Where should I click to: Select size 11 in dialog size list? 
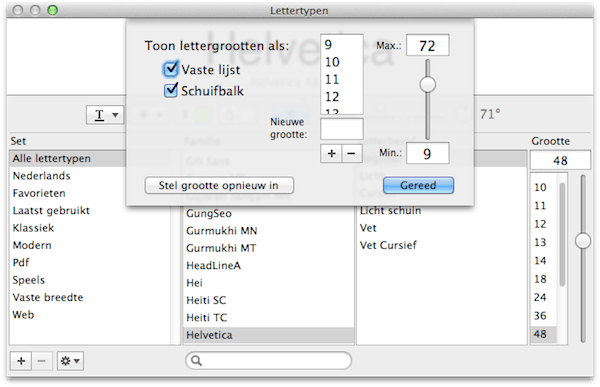tap(341, 79)
